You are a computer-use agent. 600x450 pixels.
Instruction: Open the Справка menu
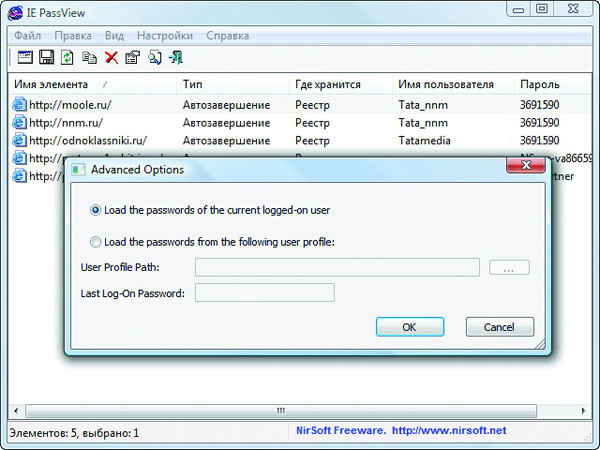(228, 36)
